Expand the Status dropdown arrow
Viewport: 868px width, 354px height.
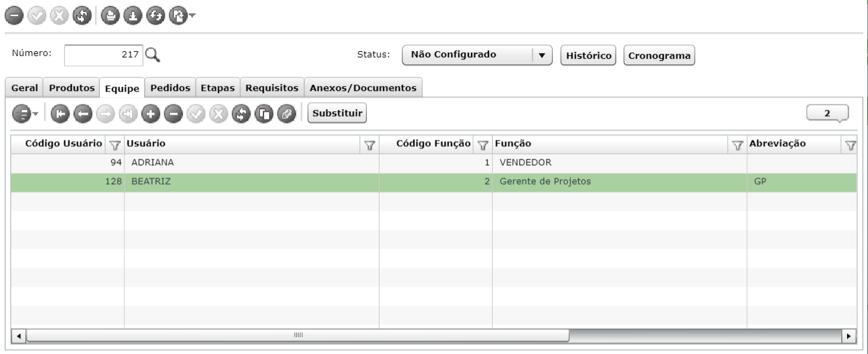[542, 55]
